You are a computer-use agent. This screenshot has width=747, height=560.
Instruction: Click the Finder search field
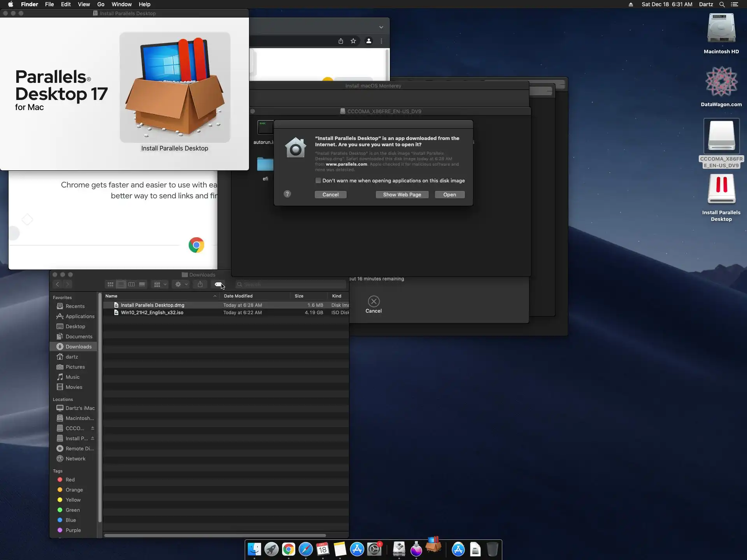(292, 284)
